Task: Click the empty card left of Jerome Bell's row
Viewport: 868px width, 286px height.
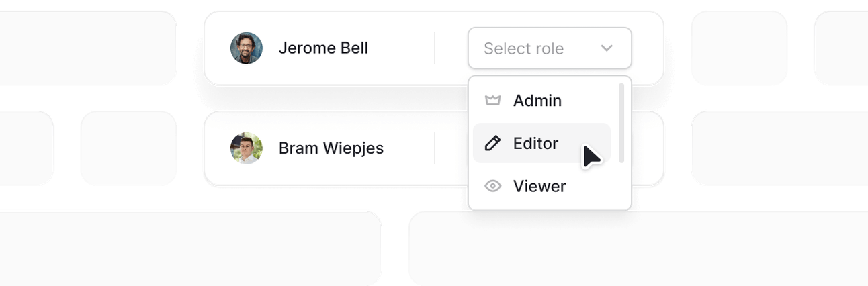Action: point(88,48)
